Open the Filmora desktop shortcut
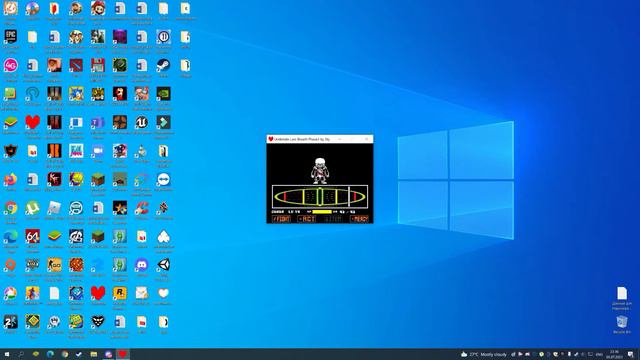Screen dimensions: 640x360 (163, 122)
